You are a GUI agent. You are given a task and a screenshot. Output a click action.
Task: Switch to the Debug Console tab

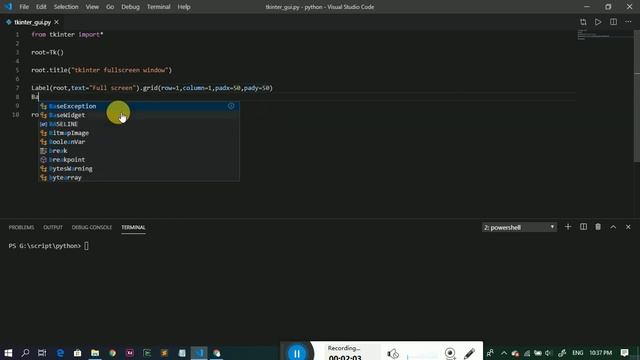[x=92, y=227]
